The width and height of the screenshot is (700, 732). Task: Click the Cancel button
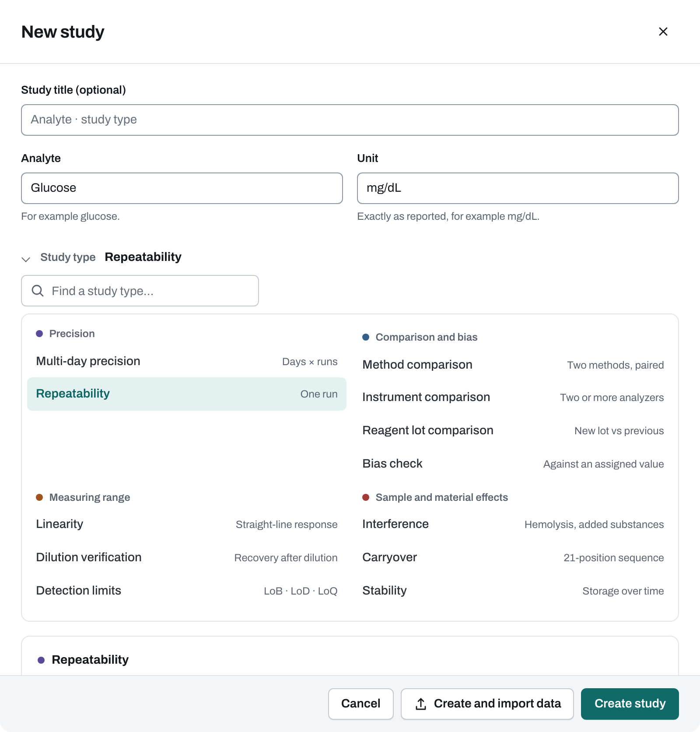(361, 704)
